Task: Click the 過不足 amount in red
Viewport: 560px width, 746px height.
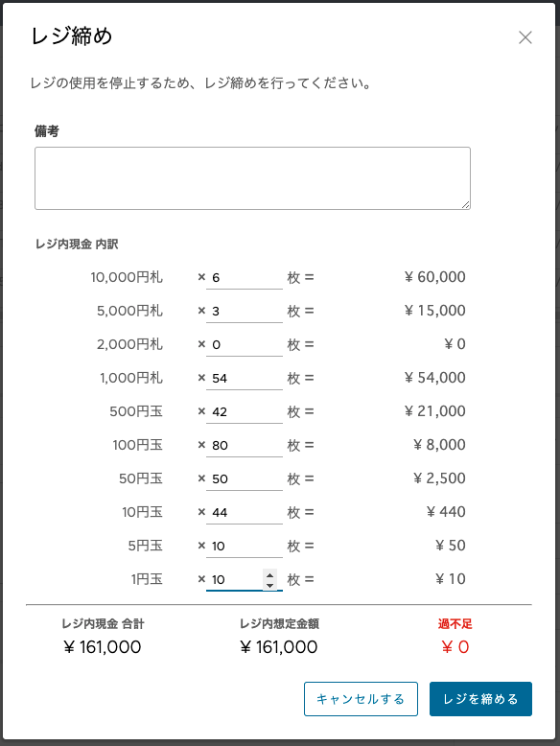Action: (455, 647)
